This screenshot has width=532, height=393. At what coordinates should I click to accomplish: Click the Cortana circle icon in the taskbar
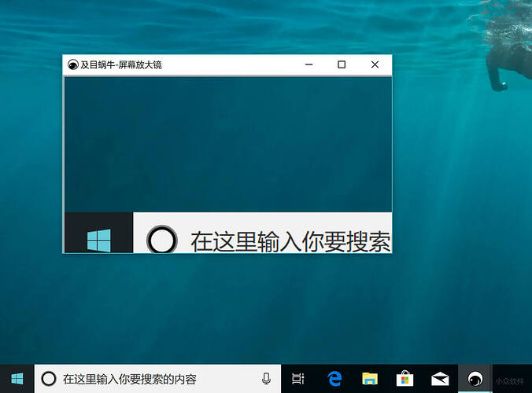pos(49,379)
